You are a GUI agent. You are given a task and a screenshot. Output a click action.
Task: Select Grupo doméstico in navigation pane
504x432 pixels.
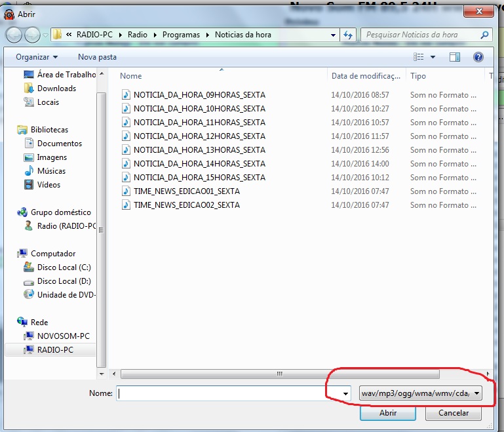pyautogui.click(x=54, y=212)
